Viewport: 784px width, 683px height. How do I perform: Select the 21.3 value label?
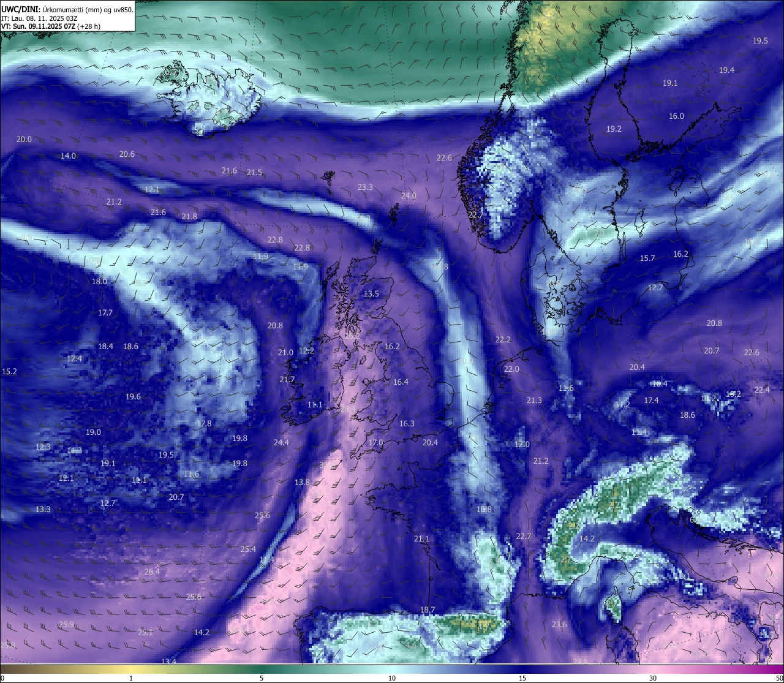[x=534, y=401]
